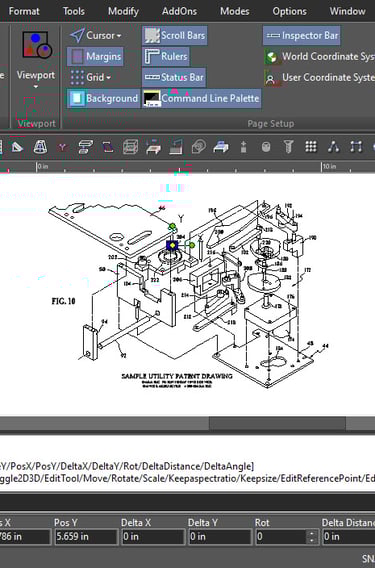375x568 pixels.
Task: Click the Viewport shapes icon
Action: (x=37, y=45)
